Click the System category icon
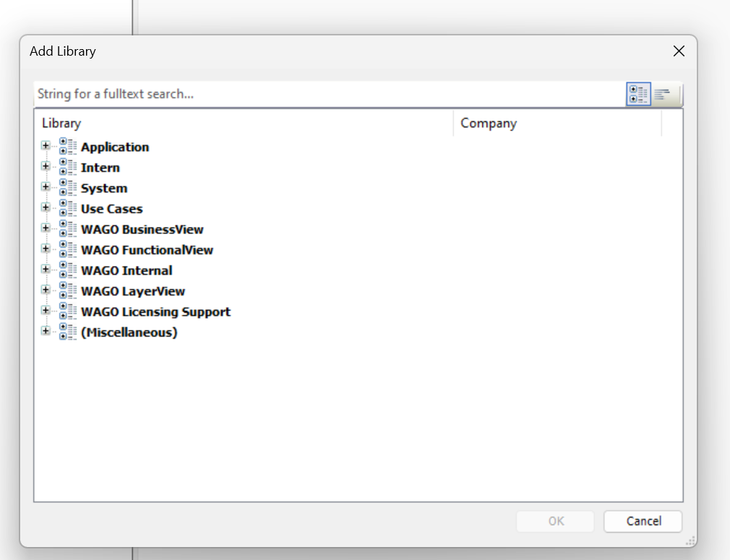Screen dimensions: 730x560 point(67,187)
